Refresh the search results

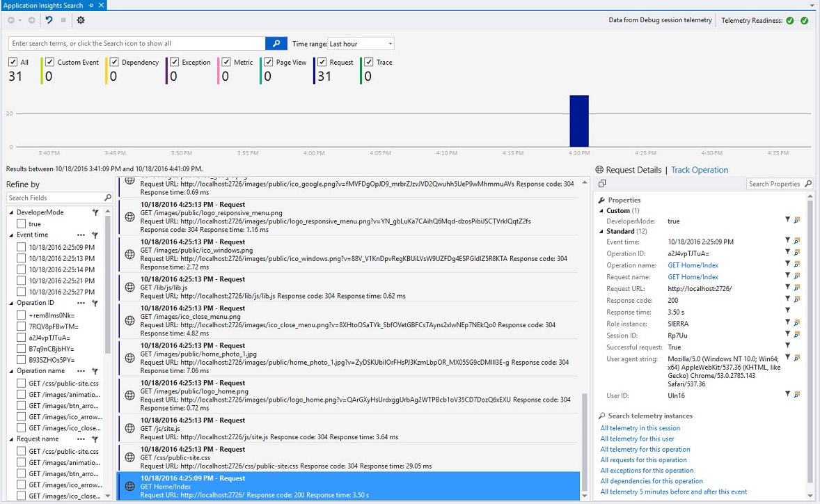pyautogui.click(x=49, y=20)
